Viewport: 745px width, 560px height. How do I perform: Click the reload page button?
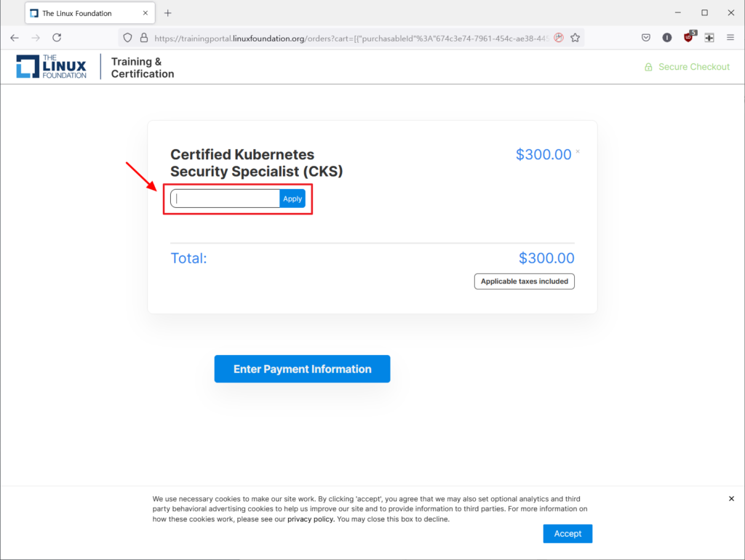click(x=57, y=38)
